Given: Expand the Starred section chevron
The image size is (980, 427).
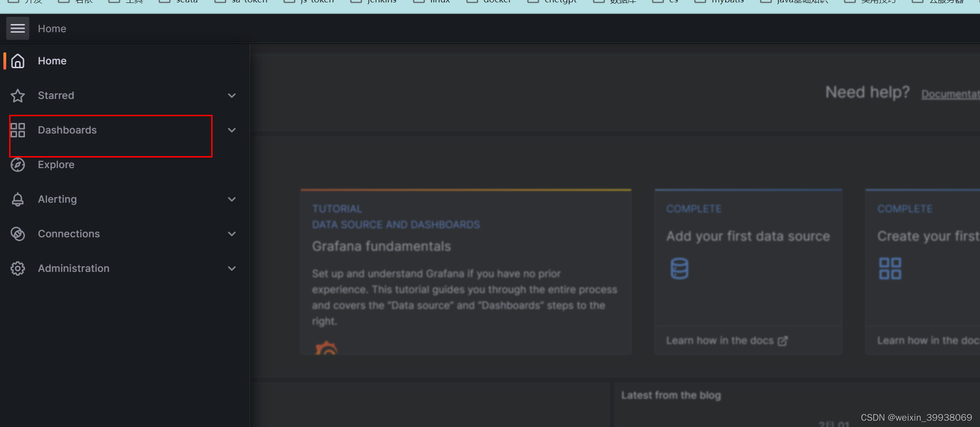Looking at the screenshot, I should coord(232,96).
